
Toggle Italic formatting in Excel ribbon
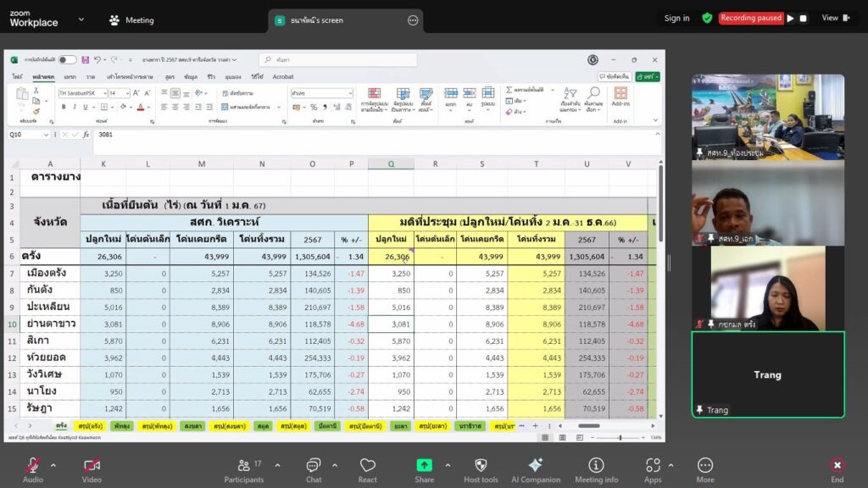click(75, 107)
